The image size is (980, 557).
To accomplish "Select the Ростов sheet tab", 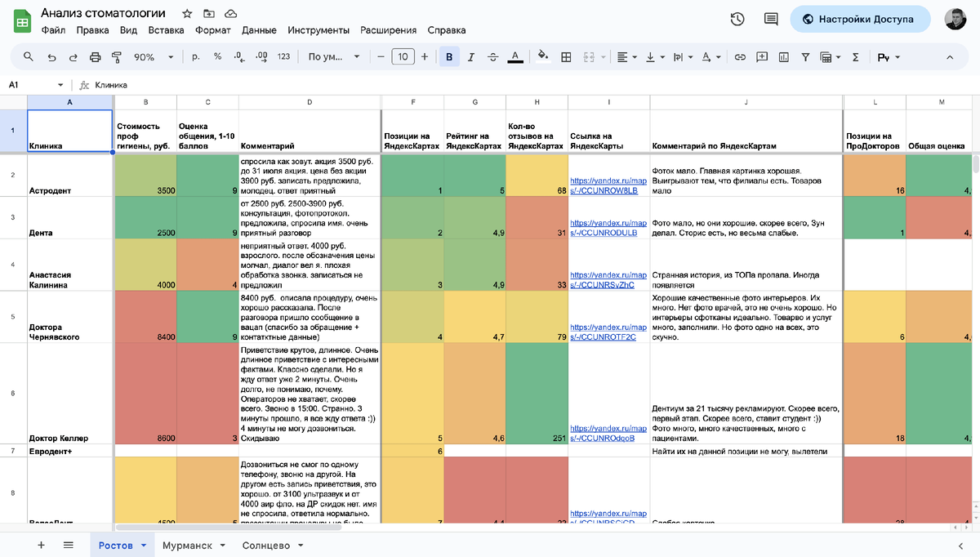I will click(121, 545).
